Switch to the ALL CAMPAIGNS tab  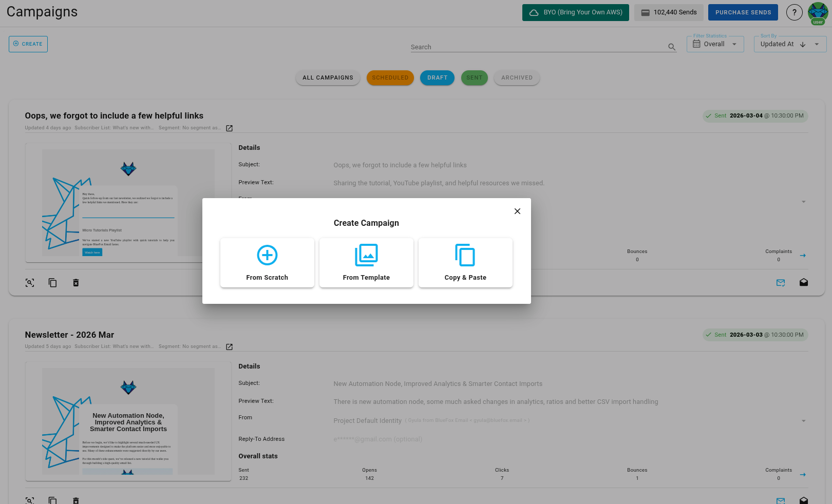pyautogui.click(x=328, y=77)
